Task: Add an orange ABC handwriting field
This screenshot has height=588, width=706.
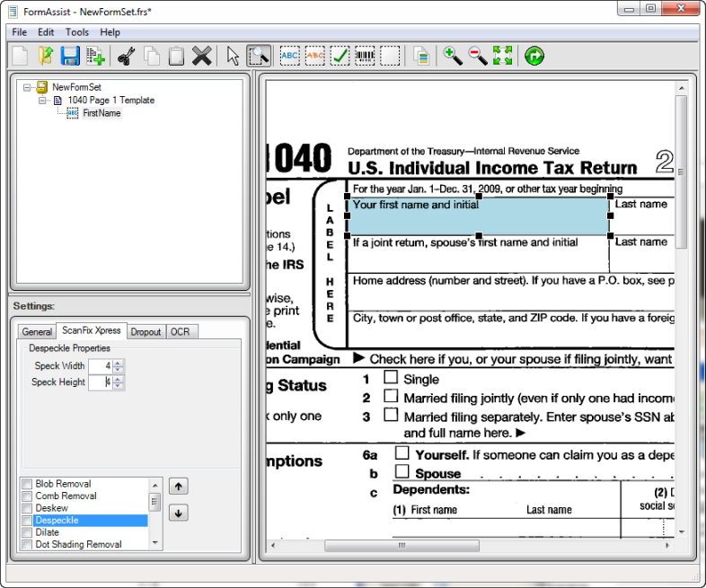Action: tap(314, 57)
